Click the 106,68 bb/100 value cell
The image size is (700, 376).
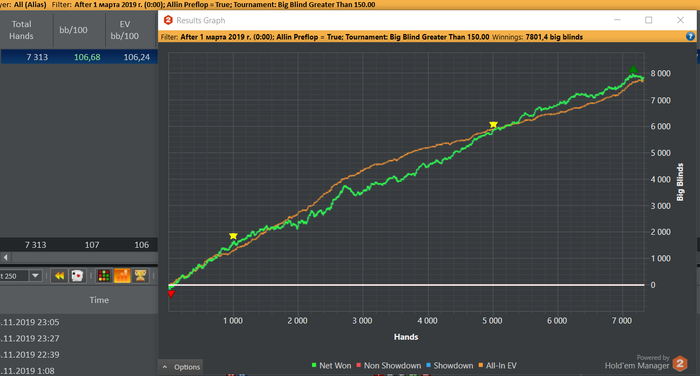tap(87, 57)
